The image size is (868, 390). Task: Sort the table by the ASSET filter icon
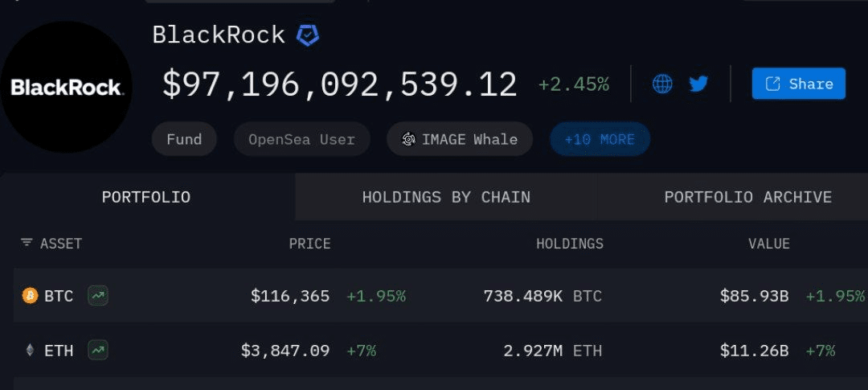[x=26, y=243]
